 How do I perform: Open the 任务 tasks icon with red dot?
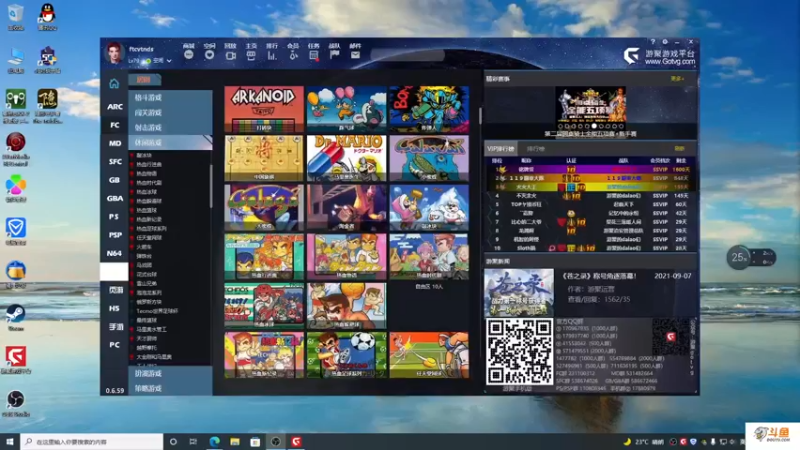[314, 55]
